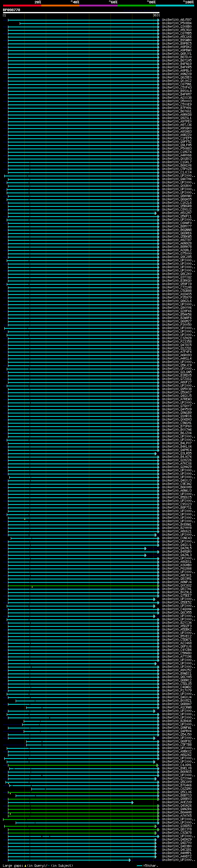Select the UniRef100_C1MGT4 label
197x868 pixels.
pos(177,152)
